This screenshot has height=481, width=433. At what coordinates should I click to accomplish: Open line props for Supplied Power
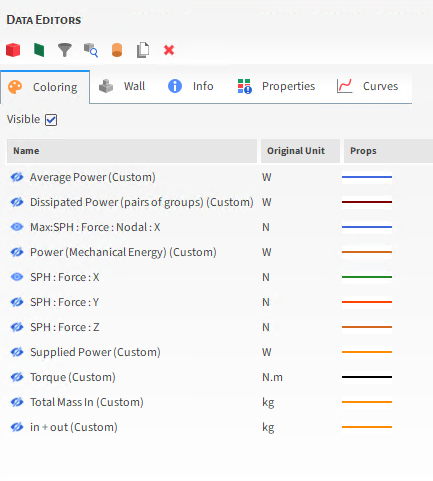pyautogui.click(x=367, y=352)
